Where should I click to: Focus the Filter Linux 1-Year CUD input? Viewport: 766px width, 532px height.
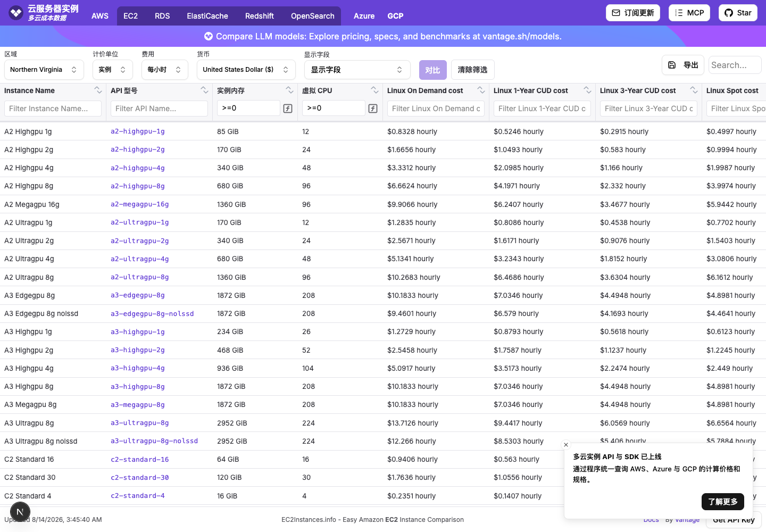[542, 109]
